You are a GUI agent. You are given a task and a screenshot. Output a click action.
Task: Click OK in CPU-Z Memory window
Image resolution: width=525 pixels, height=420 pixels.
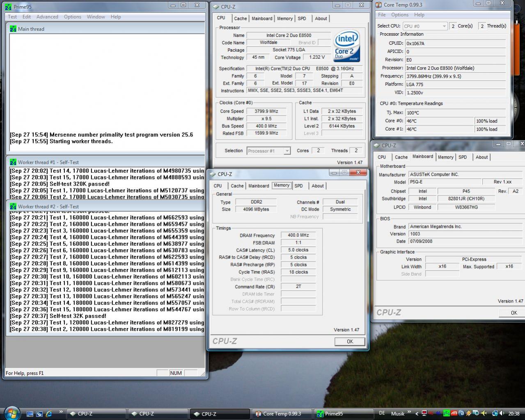(x=350, y=342)
